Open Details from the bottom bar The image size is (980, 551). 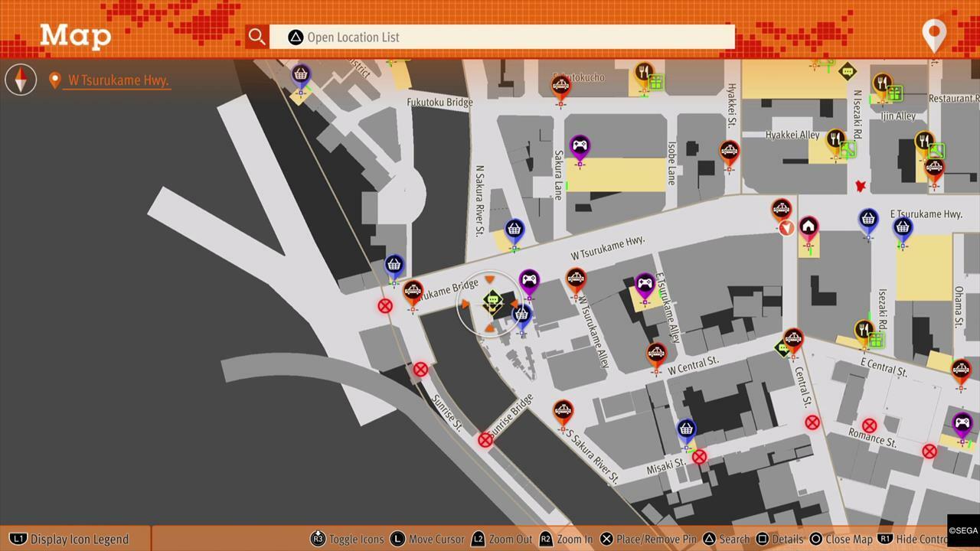[x=779, y=539]
